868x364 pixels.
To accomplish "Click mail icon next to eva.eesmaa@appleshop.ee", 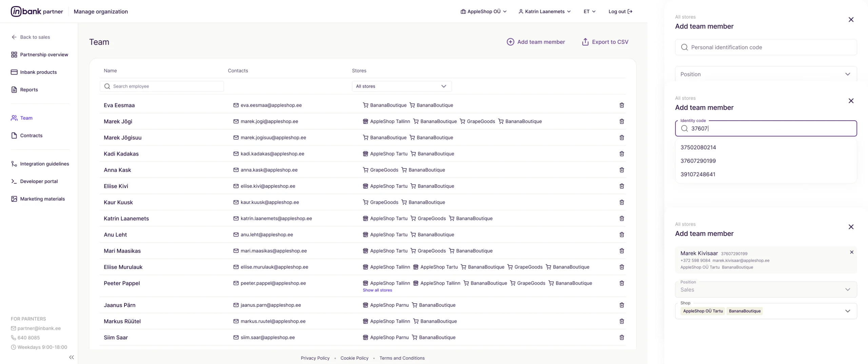I will click(236, 105).
